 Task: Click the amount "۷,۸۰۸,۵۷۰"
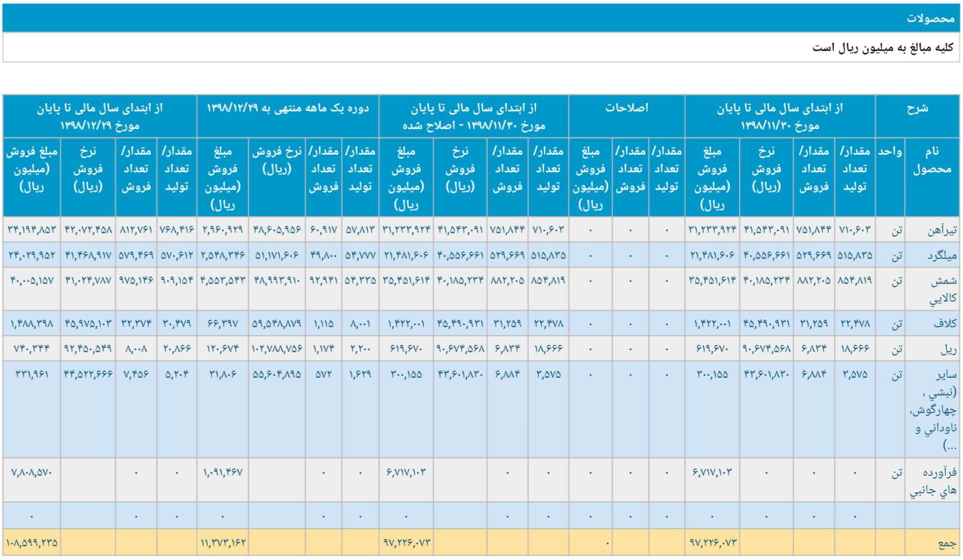point(32,472)
